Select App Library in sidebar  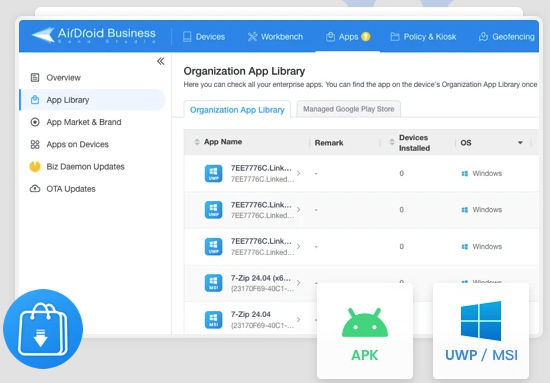(x=92, y=100)
